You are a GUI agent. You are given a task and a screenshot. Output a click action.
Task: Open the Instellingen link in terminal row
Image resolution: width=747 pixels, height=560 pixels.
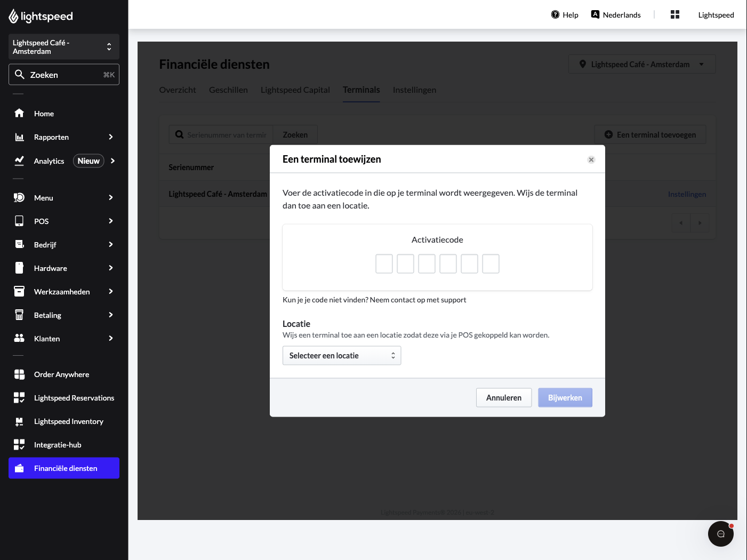click(x=687, y=194)
